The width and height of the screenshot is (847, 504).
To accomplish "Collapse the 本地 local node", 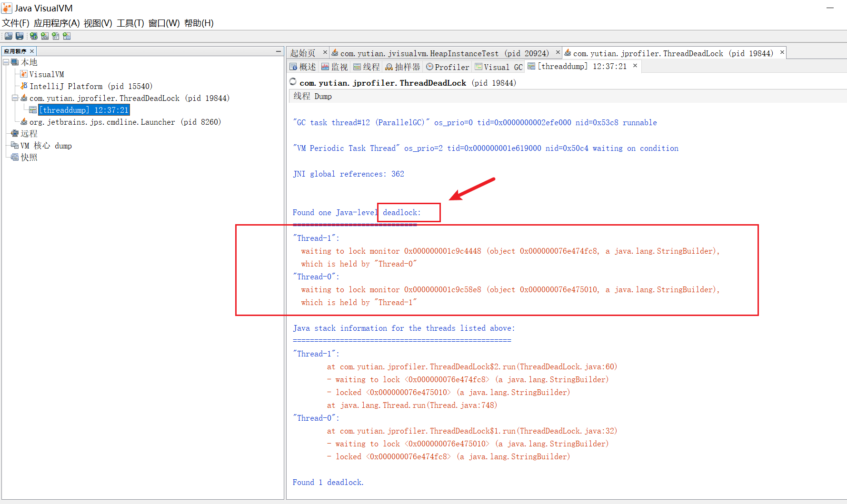I will click(x=6, y=62).
